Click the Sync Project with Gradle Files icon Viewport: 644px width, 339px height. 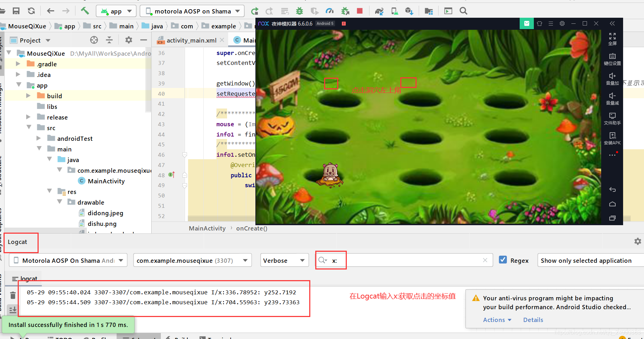tap(379, 11)
